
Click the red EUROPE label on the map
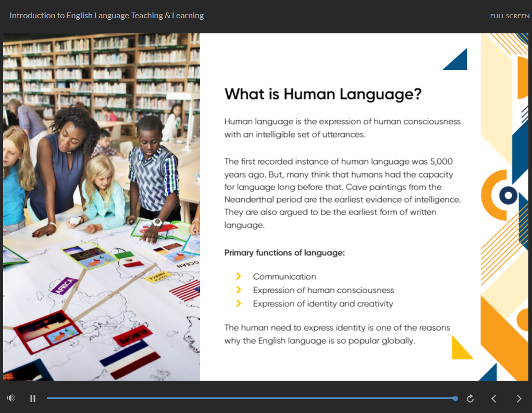pos(132,335)
